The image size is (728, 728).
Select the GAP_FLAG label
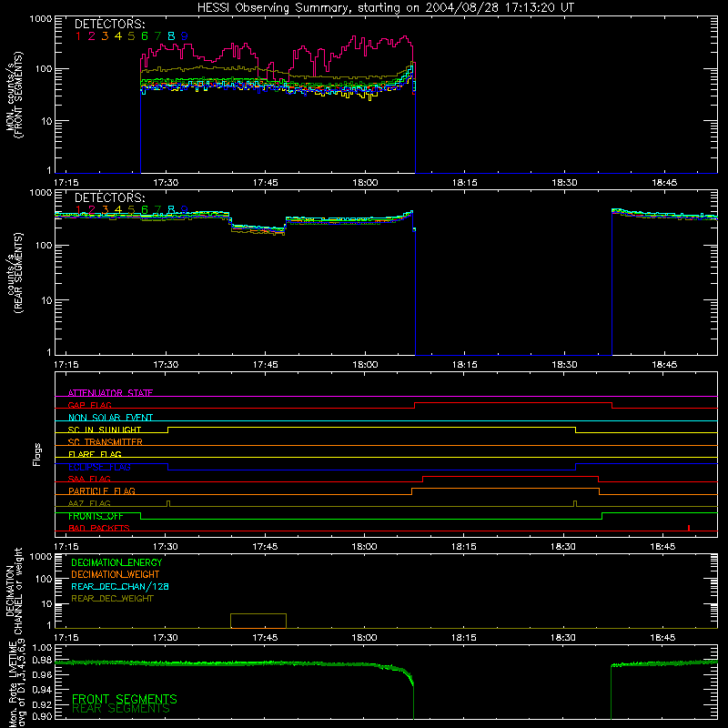(x=89, y=405)
